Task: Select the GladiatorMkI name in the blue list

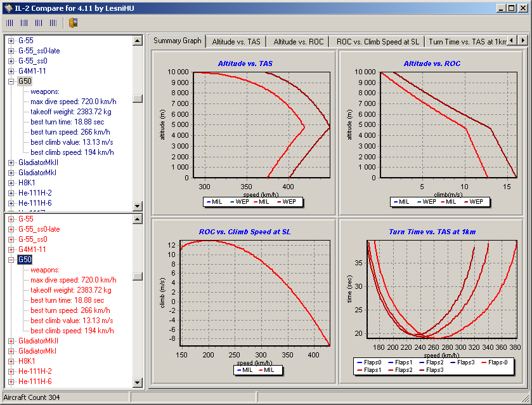Action: point(37,173)
